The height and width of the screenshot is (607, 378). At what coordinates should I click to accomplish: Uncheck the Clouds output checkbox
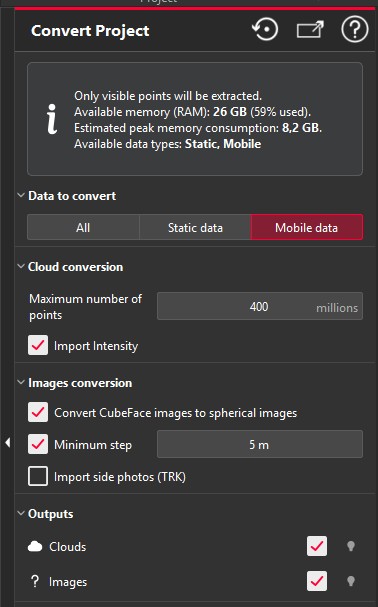[317, 546]
